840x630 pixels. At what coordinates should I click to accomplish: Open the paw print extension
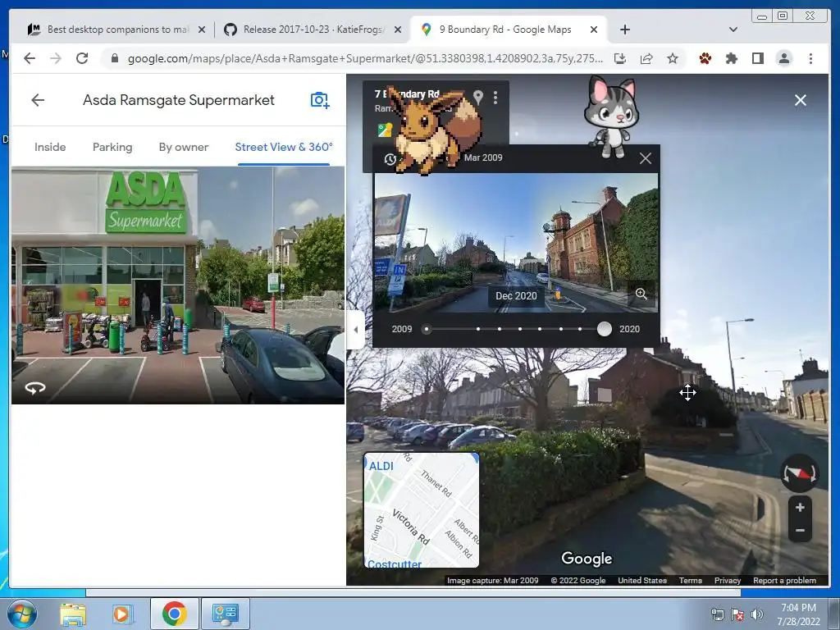(705, 58)
